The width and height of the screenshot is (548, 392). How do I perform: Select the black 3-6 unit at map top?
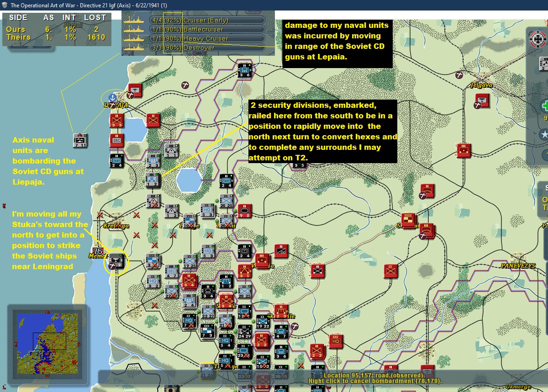pos(245,71)
